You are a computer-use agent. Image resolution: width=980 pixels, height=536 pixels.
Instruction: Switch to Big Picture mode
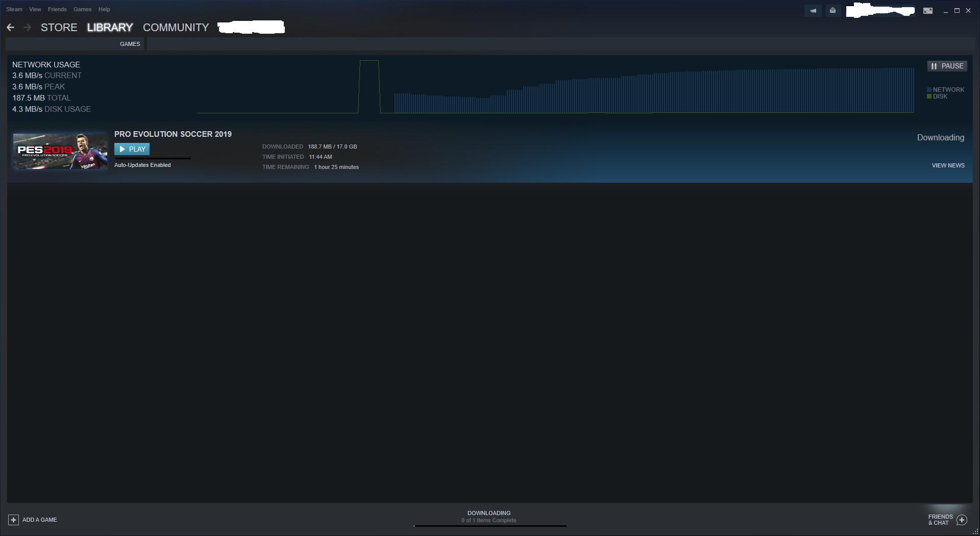927,11
